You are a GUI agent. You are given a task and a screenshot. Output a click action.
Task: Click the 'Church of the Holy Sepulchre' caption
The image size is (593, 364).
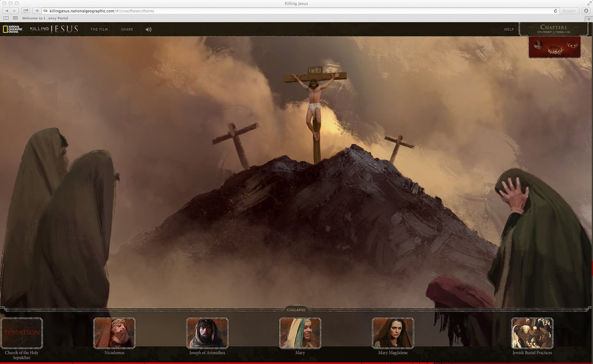[22, 355]
